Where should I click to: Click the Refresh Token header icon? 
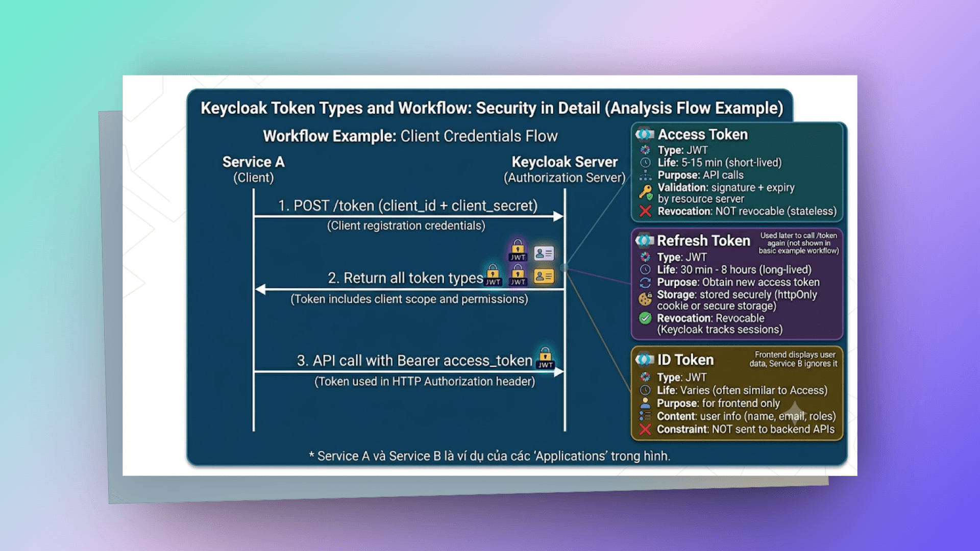click(644, 240)
